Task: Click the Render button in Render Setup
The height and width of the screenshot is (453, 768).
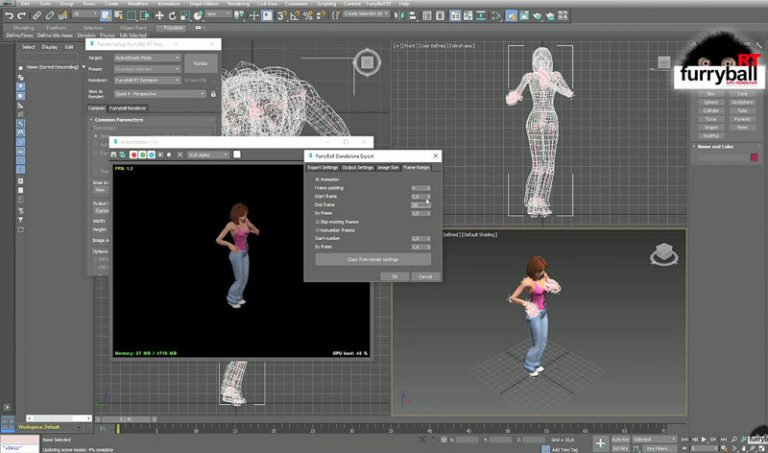Action: coord(200,64)
